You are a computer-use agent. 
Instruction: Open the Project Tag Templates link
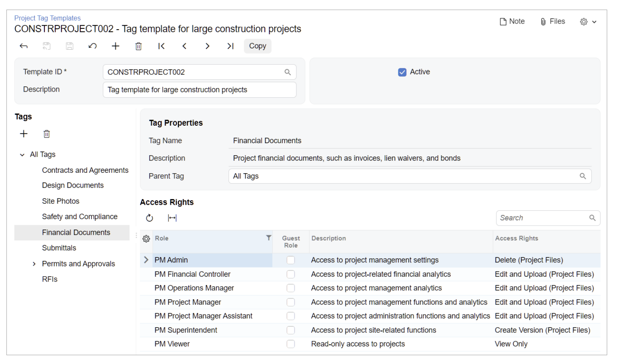pyautogui.click(x=48, y=18)
